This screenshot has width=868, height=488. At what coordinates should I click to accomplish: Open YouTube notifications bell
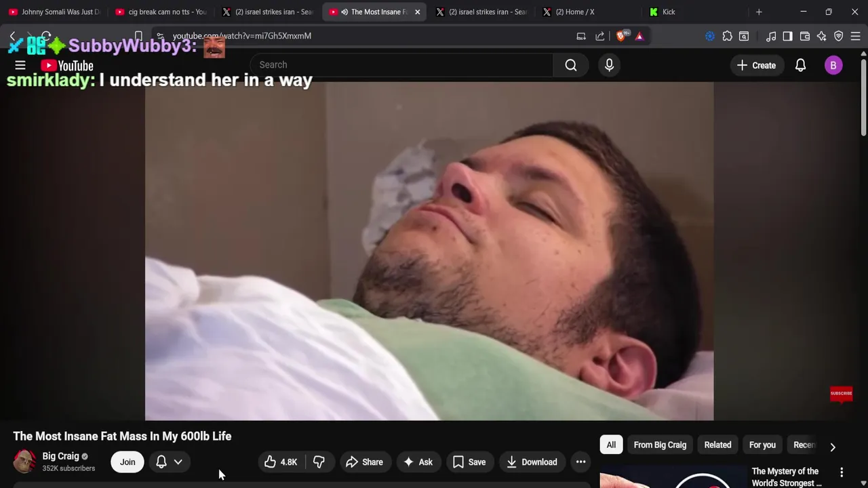point(801,65)
